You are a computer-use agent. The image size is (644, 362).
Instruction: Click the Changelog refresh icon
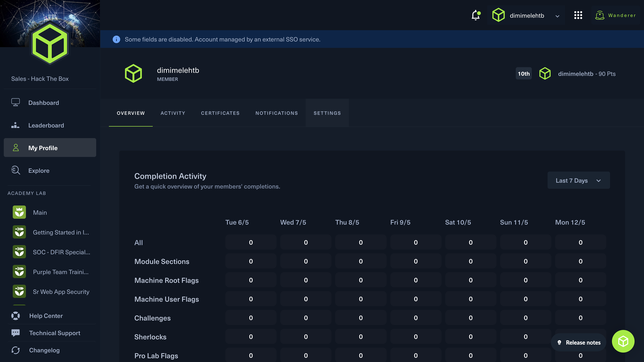click(16, 350)
